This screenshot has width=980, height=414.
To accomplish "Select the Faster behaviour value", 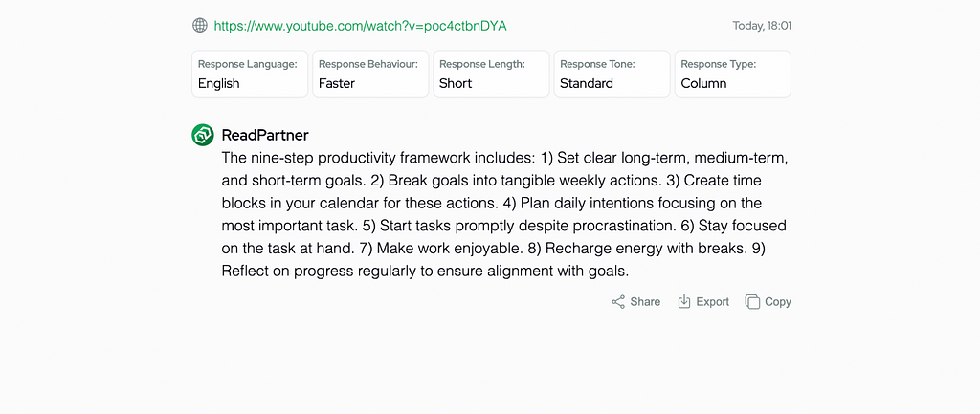I will (337, 84).
